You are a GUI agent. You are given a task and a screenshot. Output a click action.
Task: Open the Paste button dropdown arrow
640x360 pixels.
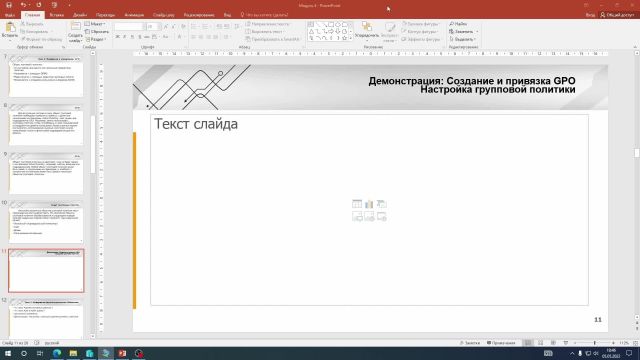click(10, 40)
